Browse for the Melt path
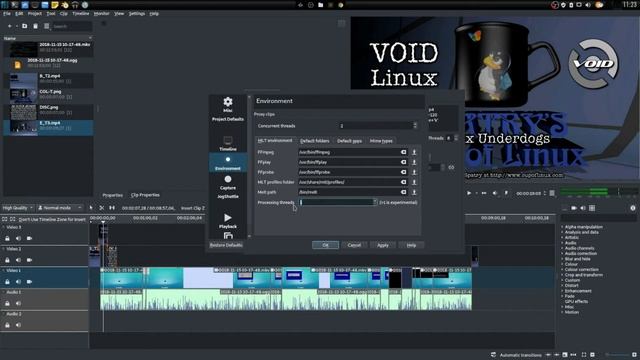Image resolution: width=640 pixels, height=360 pixels. (x=414, y=192)
